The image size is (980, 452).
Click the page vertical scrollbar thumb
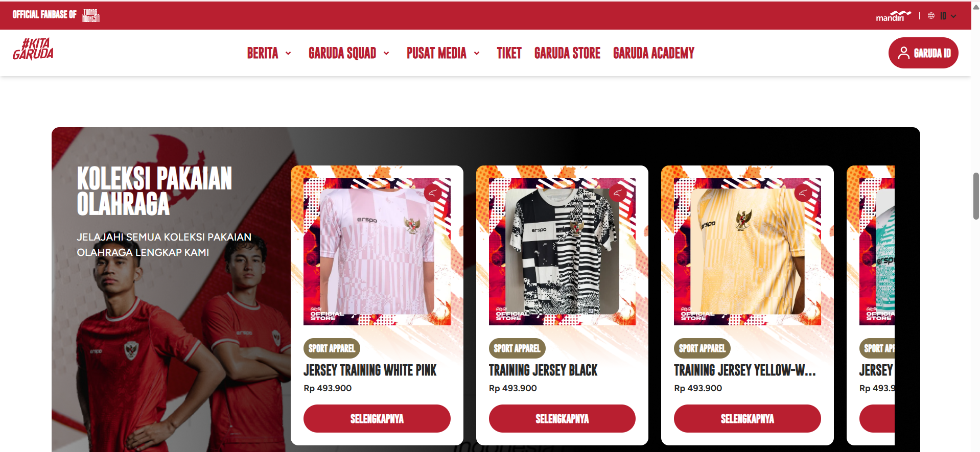[x=976, y=196]
